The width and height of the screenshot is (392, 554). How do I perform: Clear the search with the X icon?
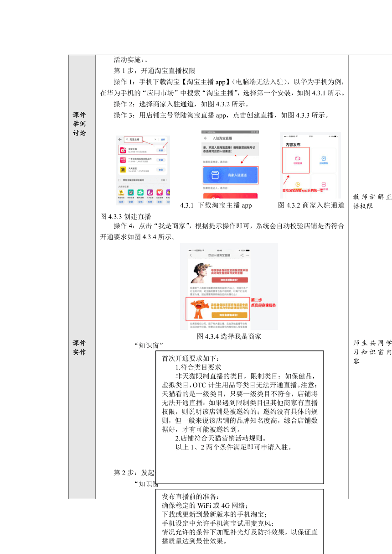point(155,139)
